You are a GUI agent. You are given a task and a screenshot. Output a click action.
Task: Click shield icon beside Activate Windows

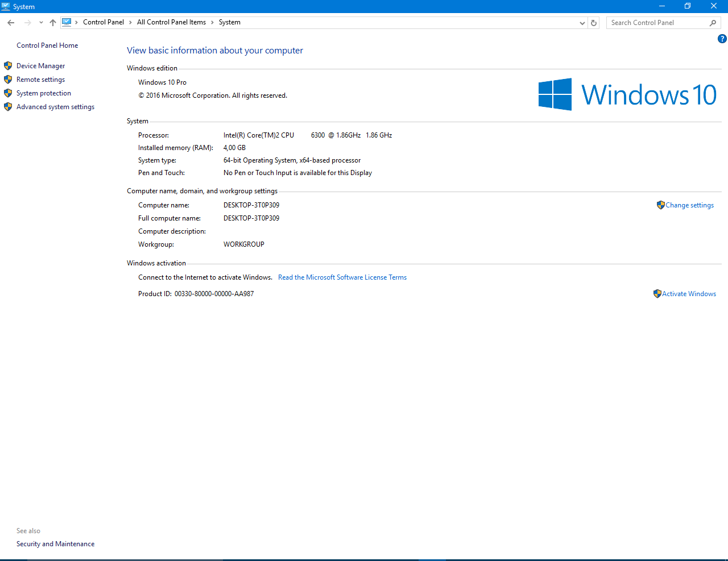pos(657,294)
